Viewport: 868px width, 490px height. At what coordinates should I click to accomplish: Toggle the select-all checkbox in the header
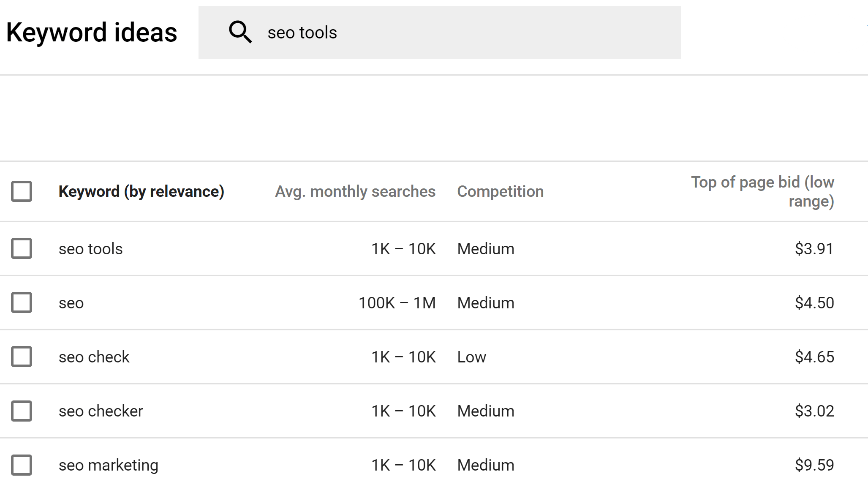[22, 191]
